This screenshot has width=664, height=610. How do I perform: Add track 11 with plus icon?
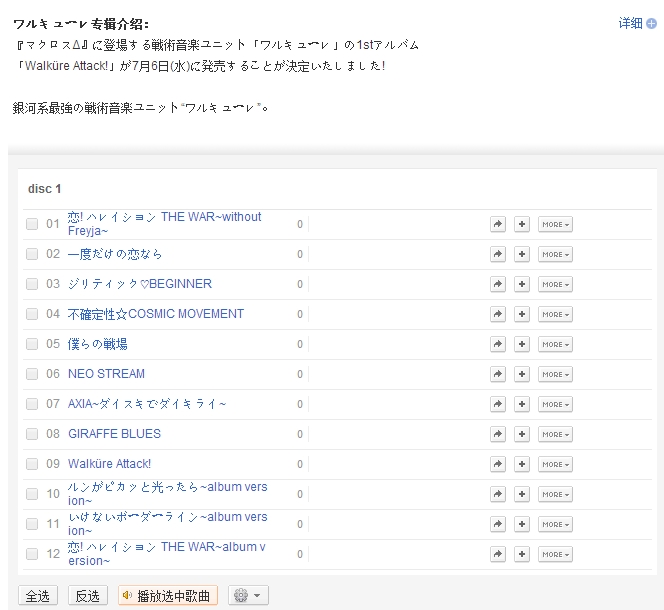pos(522,524)
